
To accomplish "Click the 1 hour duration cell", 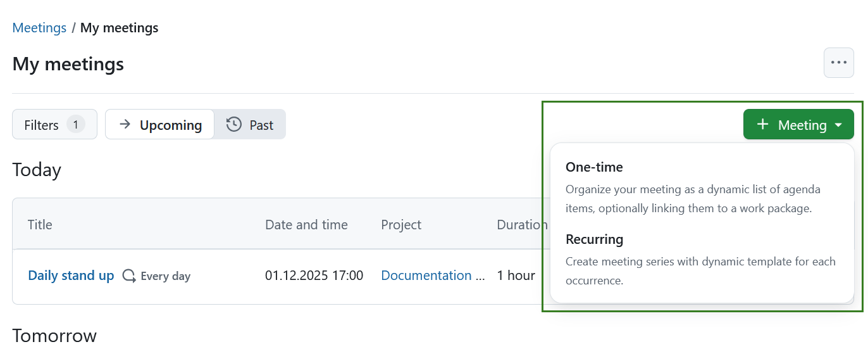I will 516,276.
